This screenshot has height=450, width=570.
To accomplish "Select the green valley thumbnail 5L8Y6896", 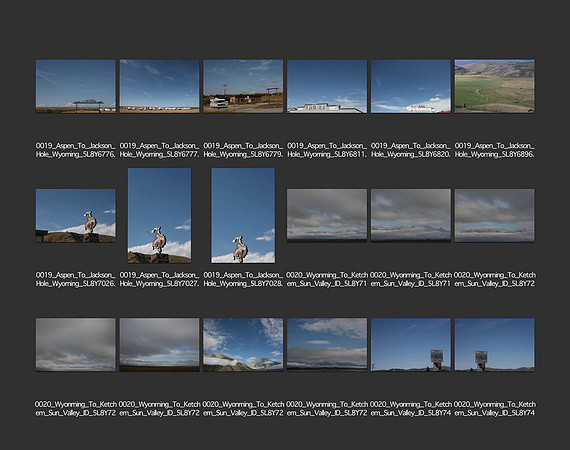I will (494, 87).
